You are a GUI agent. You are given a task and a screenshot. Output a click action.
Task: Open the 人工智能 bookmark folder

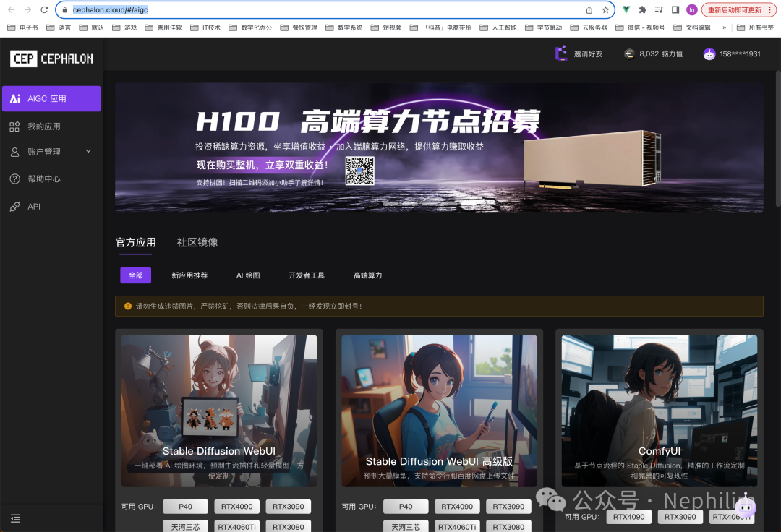[498, 28]
